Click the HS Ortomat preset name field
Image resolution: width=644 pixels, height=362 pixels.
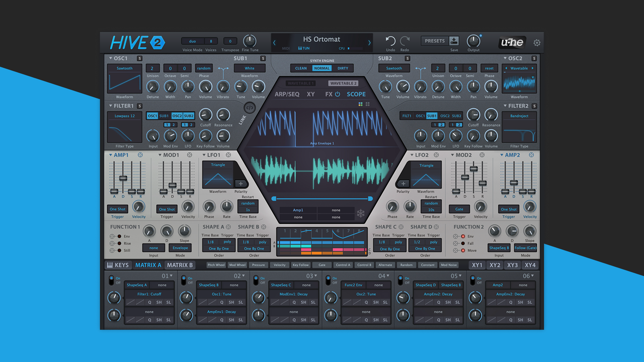pos(322,39)
